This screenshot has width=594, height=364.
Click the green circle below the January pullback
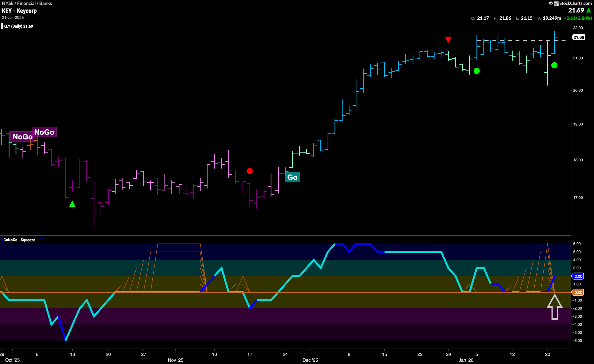(555, 66)
